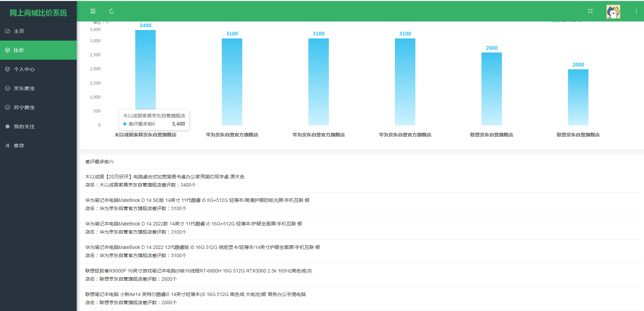
Task: Click the 华为 MateBook D 14 SE版 title
Action: 197,200
